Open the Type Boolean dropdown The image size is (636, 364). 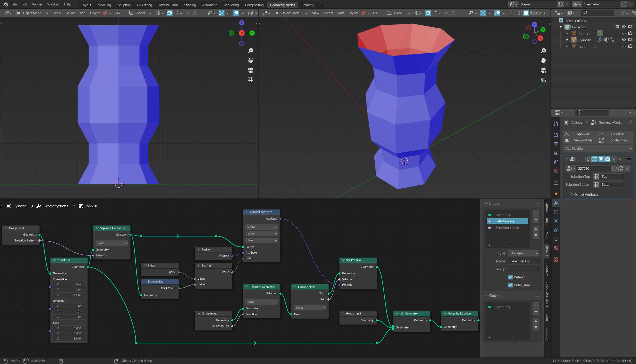(x=523, y=253)
